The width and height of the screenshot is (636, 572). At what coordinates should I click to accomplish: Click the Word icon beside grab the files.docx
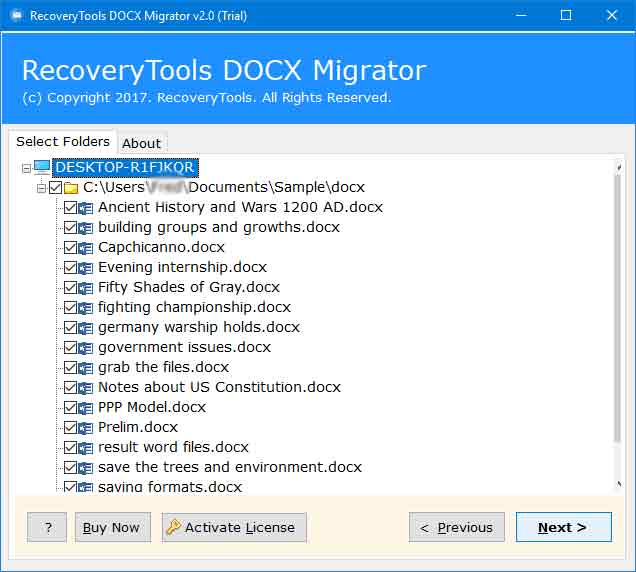pos(85,368)
